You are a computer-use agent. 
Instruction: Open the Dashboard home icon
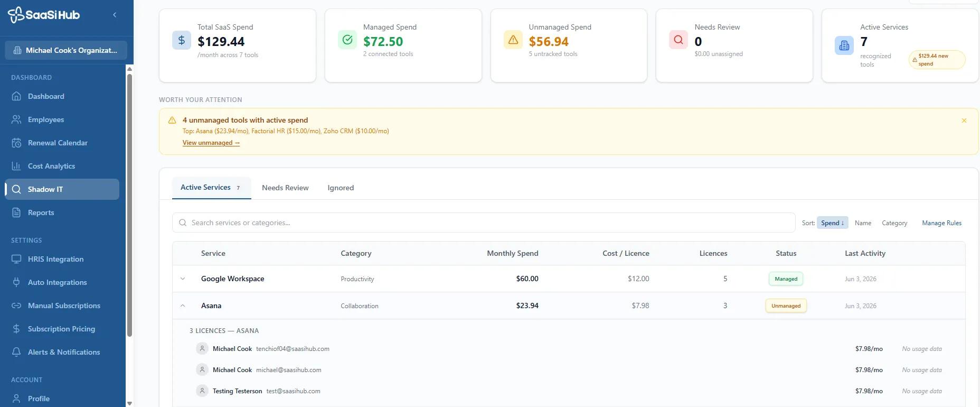(x=16, y=96)
